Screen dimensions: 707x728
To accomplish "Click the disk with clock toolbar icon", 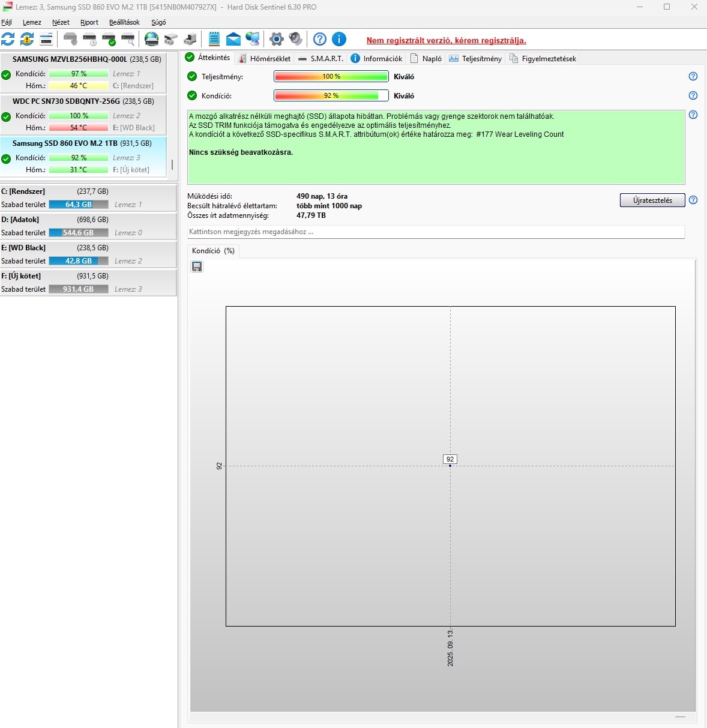I will pyautogui.click(x=90, y=40).
